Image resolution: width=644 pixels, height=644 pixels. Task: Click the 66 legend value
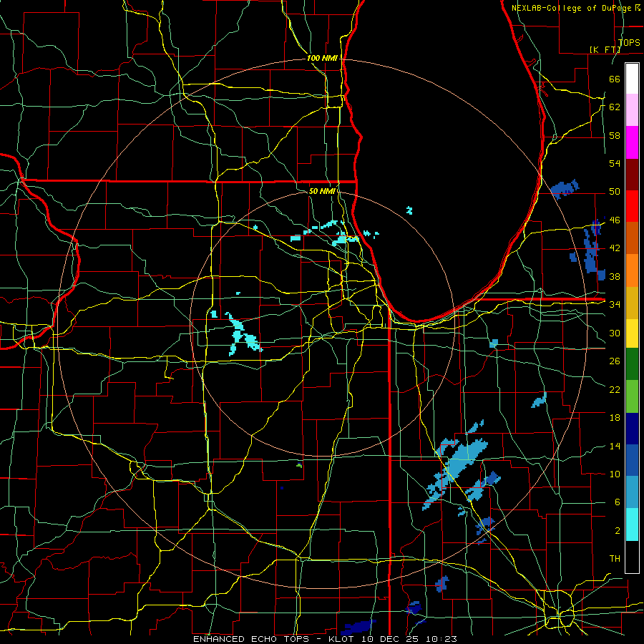615,79
